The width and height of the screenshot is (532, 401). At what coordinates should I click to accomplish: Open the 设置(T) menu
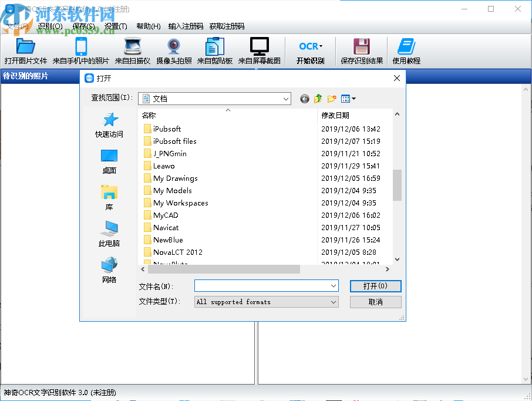coord(116,26)
